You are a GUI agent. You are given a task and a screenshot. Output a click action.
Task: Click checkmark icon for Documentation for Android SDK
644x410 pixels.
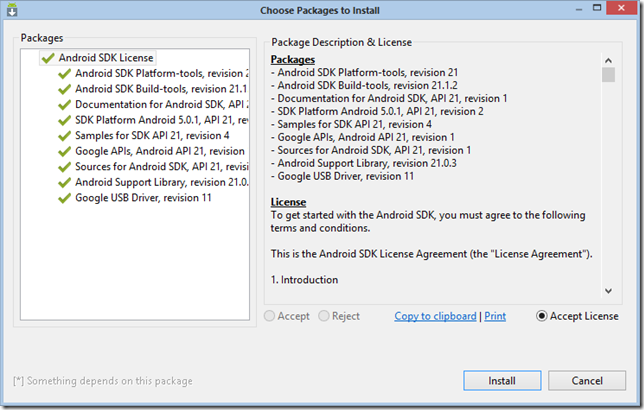pos(64,105)
